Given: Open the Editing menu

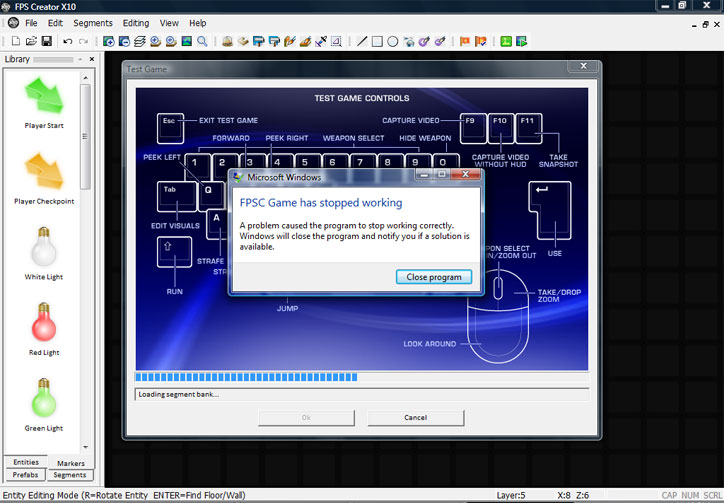Looking at the screenshot, I should pyautogui.click(x=136, y=23).
